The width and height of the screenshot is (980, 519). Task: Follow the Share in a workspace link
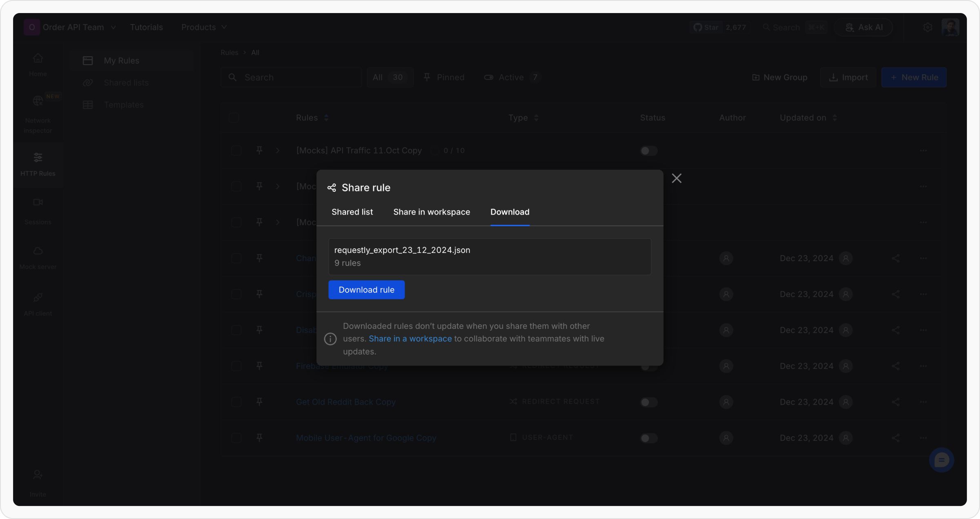pyautogui.click(x=410, y=339)
